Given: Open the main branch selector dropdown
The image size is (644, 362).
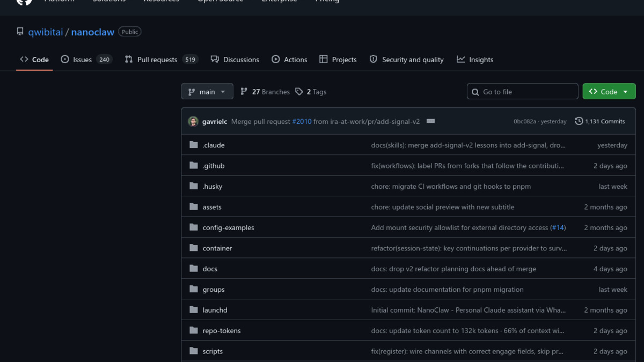Looking at the screenshot, I should pyautogui.click(x=207, y=91).
